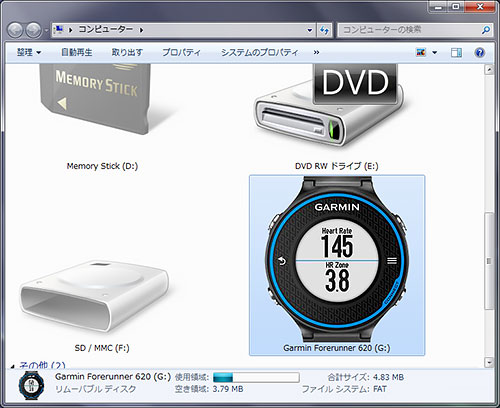Click the search magnifier icon
Screen dimensions: 500x408
pyautogui.click(x=486, y=30)
